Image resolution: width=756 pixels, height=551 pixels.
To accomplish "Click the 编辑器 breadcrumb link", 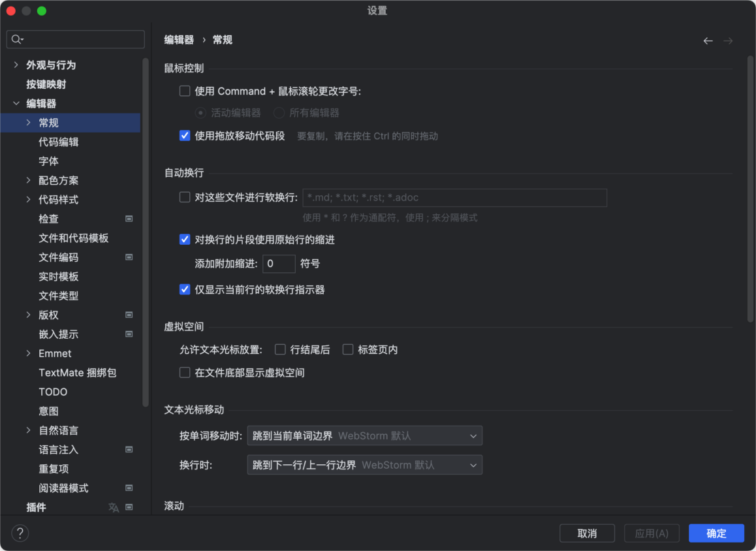I will tap(179, 40).
